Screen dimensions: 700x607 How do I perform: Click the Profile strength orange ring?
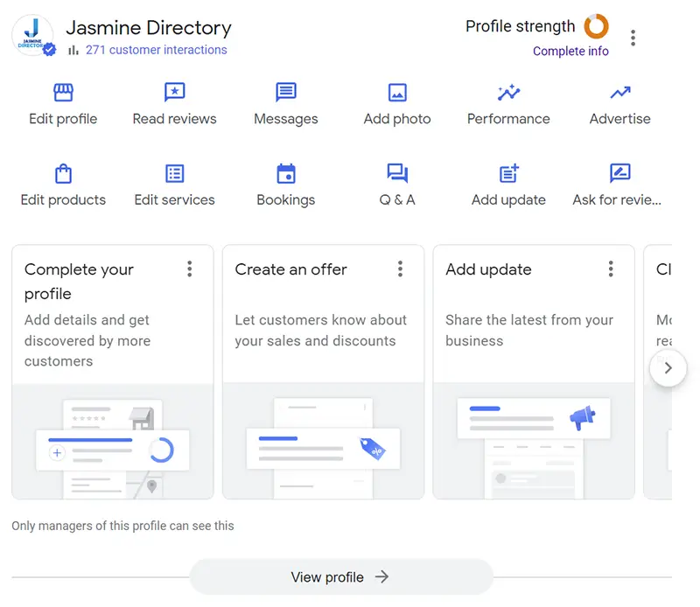(596, 26)
